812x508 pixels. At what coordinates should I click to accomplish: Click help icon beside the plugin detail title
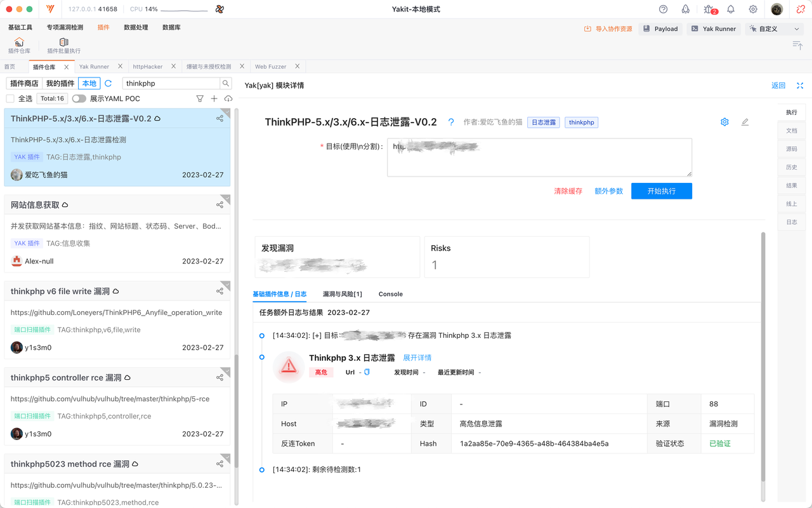click(451, 122)
